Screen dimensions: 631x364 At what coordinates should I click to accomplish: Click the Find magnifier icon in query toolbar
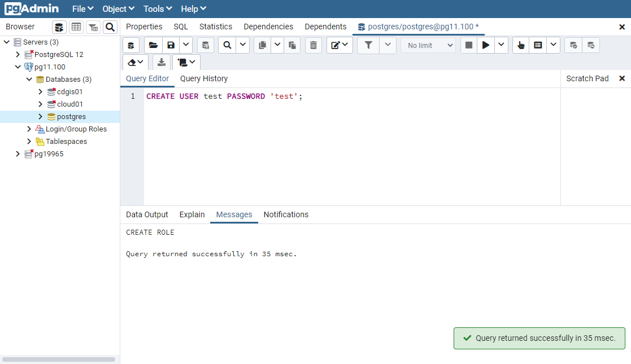point(227,45)
